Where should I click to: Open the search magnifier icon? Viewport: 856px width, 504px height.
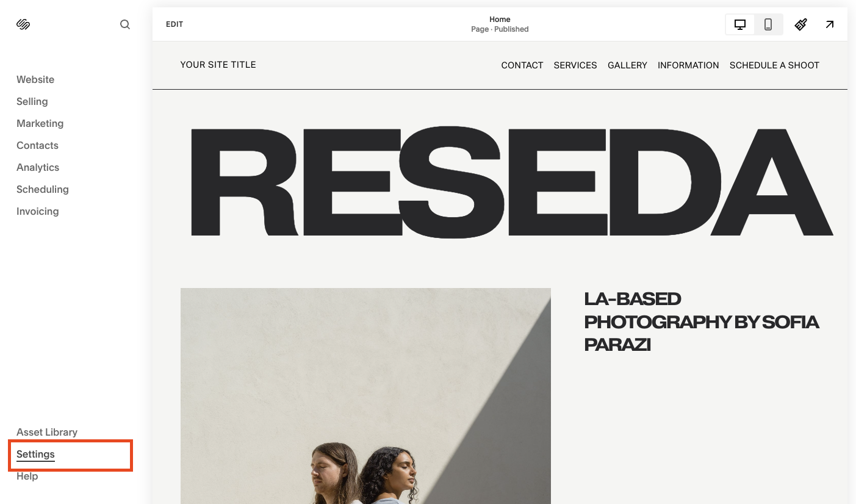pyautogui.click(x=125, y=24)
